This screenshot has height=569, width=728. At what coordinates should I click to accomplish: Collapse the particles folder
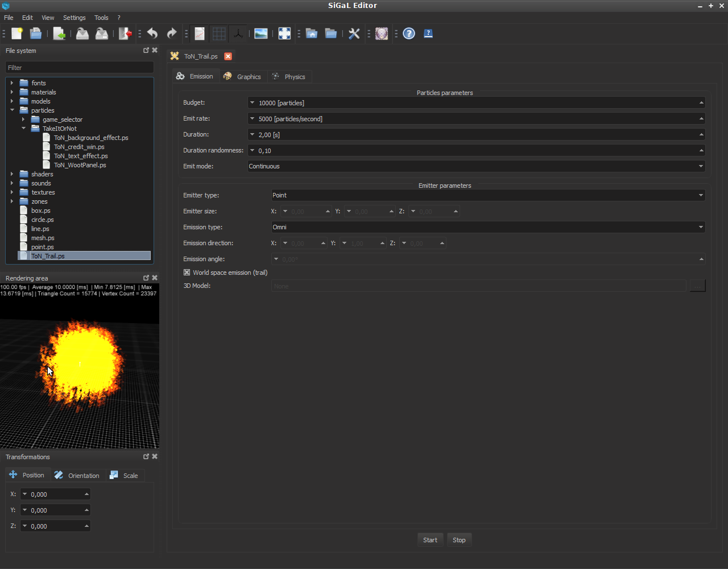11,110
